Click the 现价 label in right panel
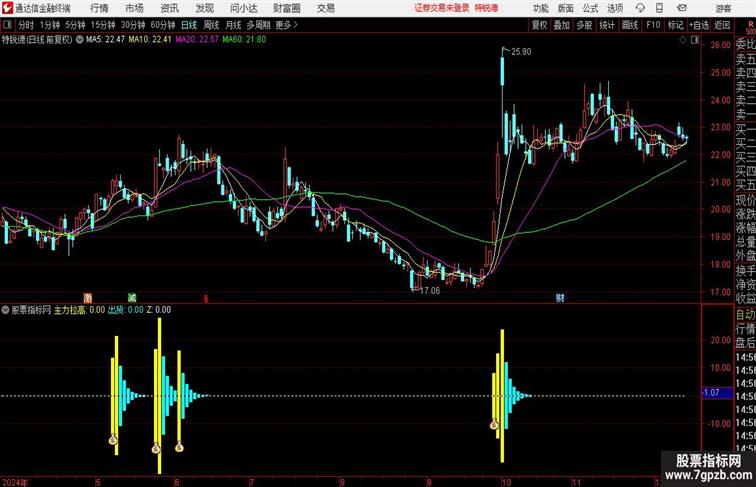756x487 pixels. click(x=745, y=200)
